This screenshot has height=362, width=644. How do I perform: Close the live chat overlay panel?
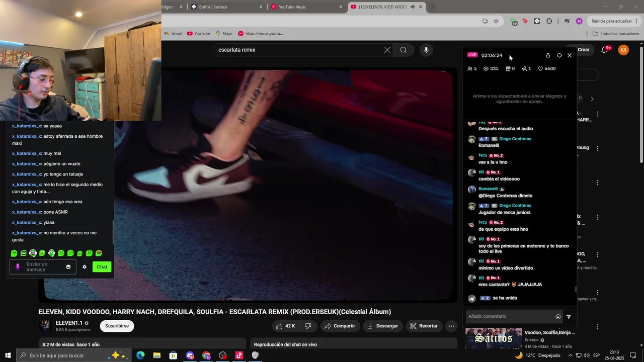tap(570, 55)
